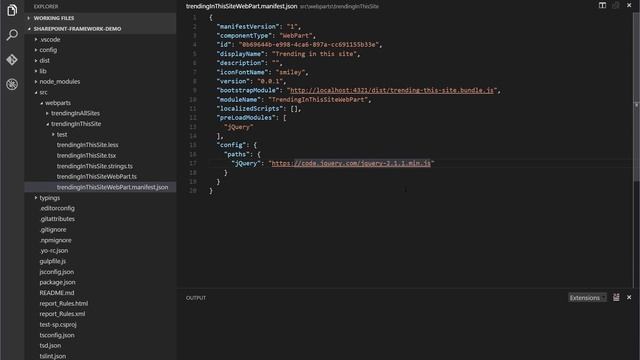Select trendingInThisSiteWebPart.manifest.json in the tree
The height and width of the screenshot is (360, 640).
click(x=112, y=187)
